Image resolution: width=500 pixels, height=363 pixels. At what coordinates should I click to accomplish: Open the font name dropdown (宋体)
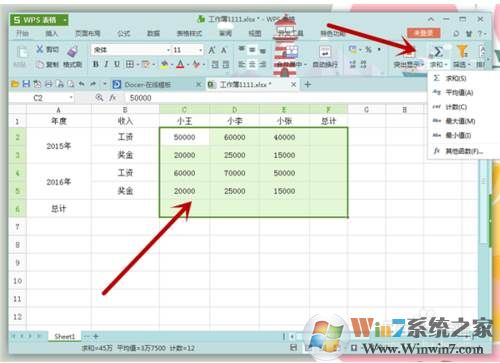[168, 50]
